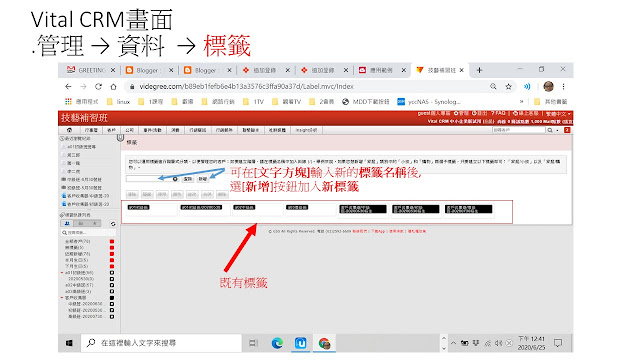Show hidden system tray icons
Viewport: 640px width, 360px height.
coord(453,343)
